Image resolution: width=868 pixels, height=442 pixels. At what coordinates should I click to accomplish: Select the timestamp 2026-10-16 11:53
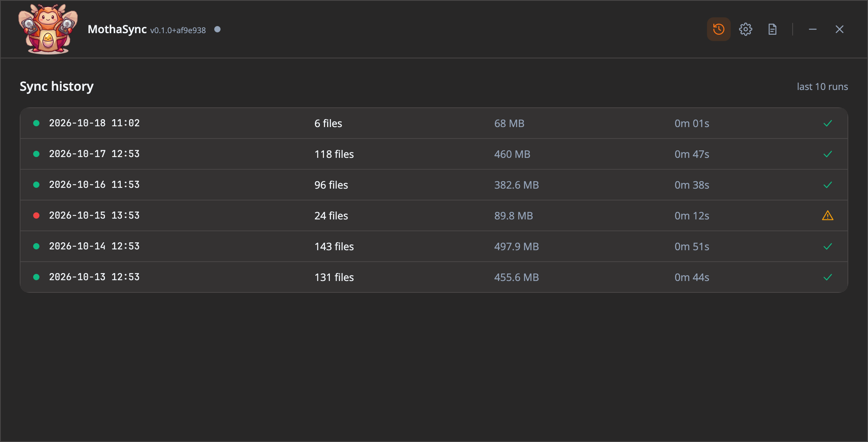tap(94, 185)
